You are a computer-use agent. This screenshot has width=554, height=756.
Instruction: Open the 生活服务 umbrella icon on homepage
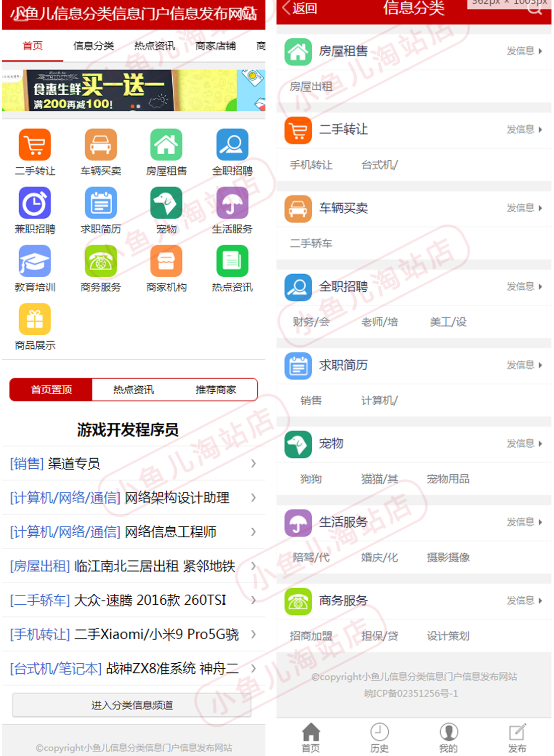click(x=232, y=203)
